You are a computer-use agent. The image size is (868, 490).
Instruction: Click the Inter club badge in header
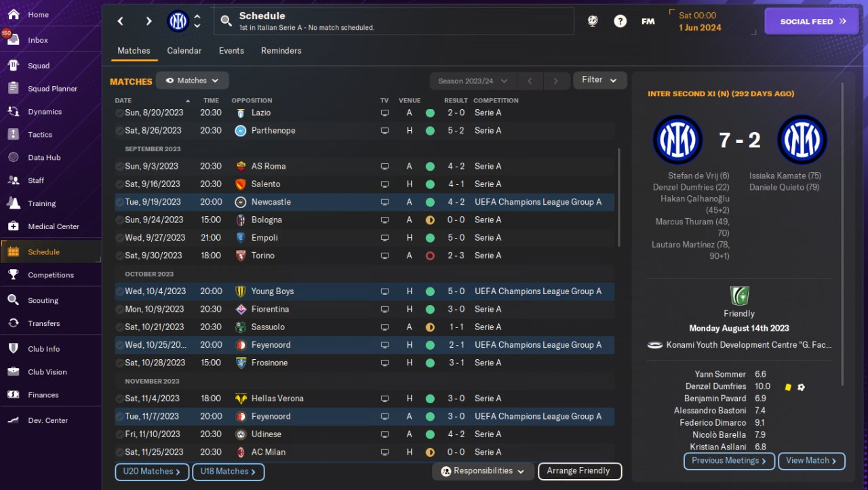click(x=178, y=21)
